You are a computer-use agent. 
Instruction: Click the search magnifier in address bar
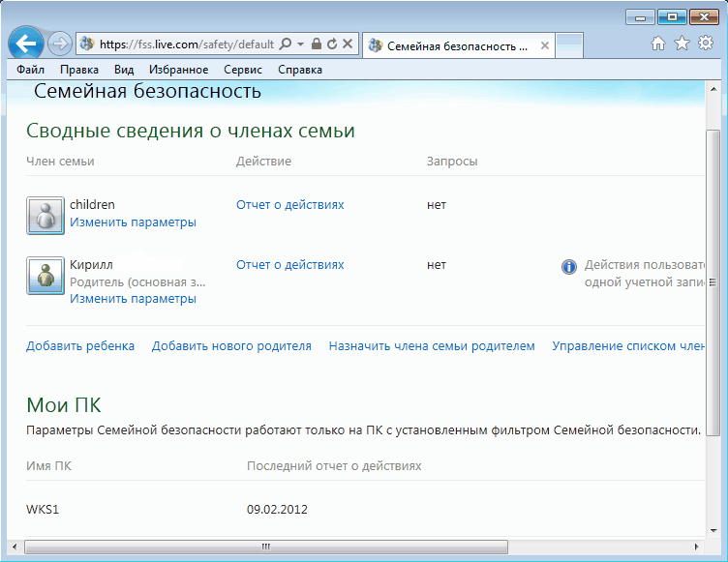(286, 44)
